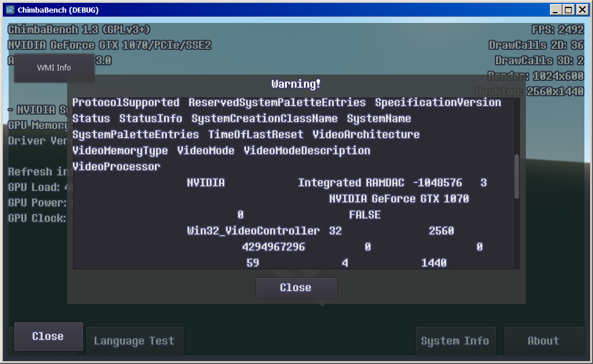593x364 pixels.
Task: Click the DrawCalls 3D: 2 readout
Action: pos(539,61)
